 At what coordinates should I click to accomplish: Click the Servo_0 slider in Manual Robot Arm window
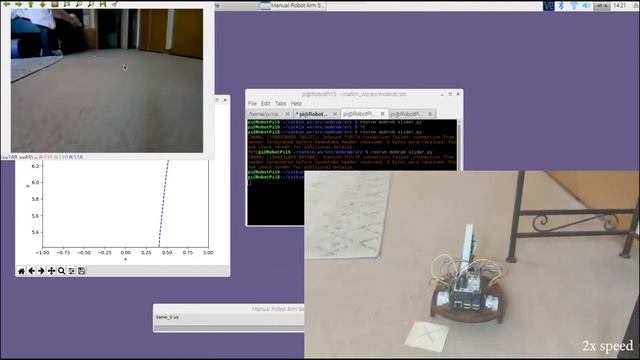(229, 328)
